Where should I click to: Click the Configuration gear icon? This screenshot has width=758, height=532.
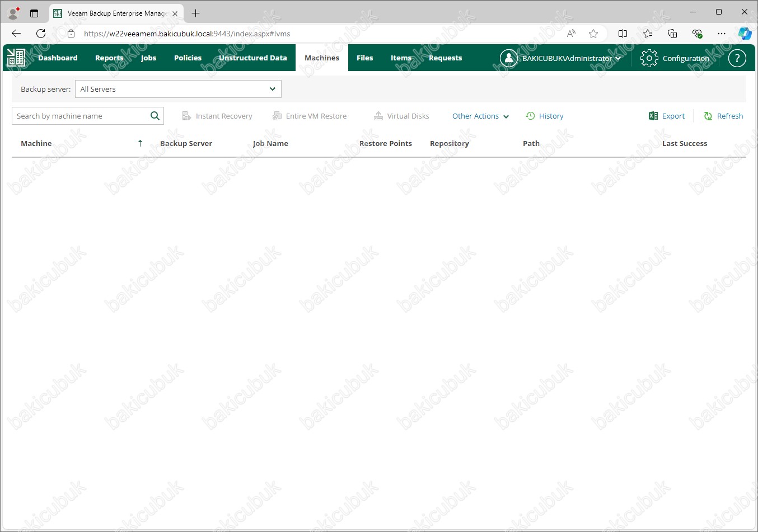[x=649, y=58]
